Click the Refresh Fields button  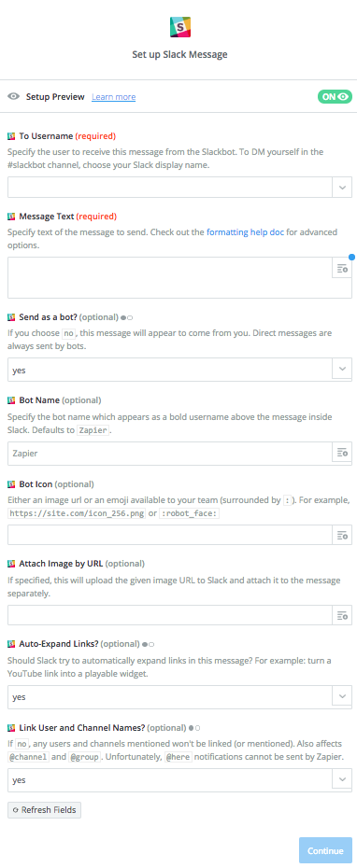pyautogui.click(x=44, y=810)
